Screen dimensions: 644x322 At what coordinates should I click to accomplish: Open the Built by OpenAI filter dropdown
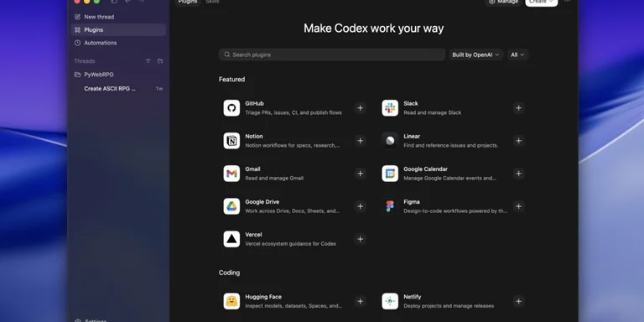(476, 55)
